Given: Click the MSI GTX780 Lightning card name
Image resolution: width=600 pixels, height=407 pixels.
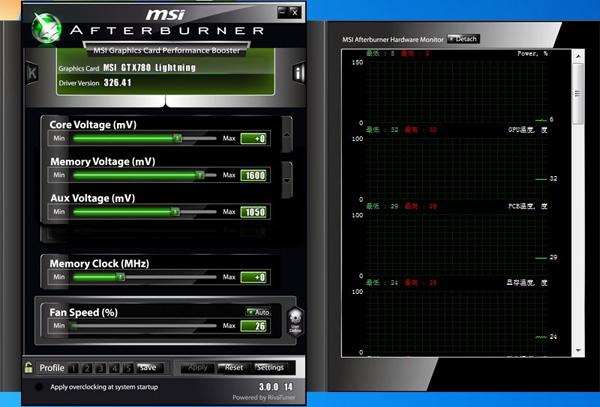Looking at the screenshot, I should (149, 68).
